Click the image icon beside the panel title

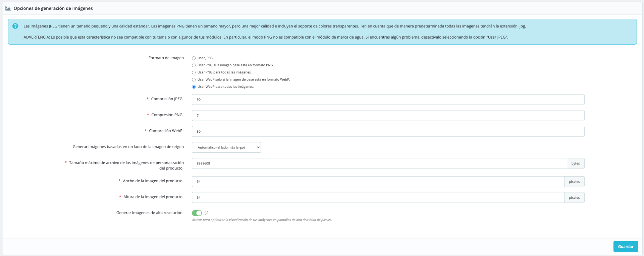coord(8,8)
